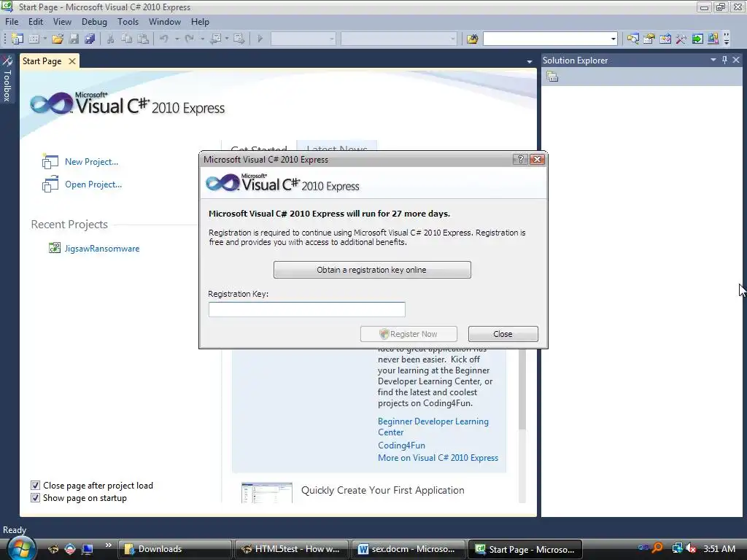Open the Debug menu
This screenshot has height=560, width=747.
94,21
